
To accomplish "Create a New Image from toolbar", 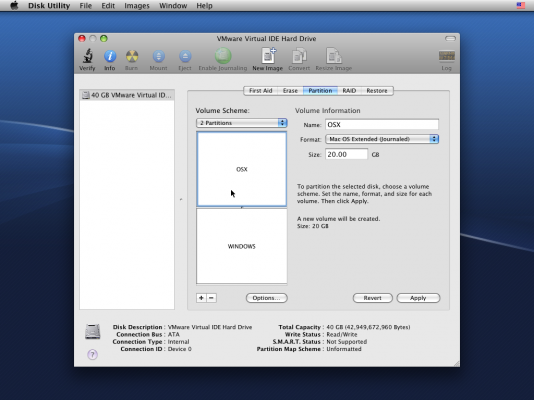I will [268, 56].
